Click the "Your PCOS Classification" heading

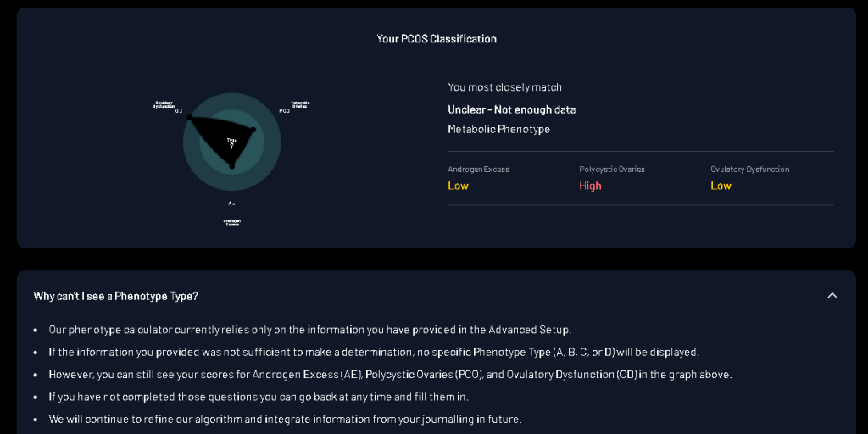pos(437,39)
